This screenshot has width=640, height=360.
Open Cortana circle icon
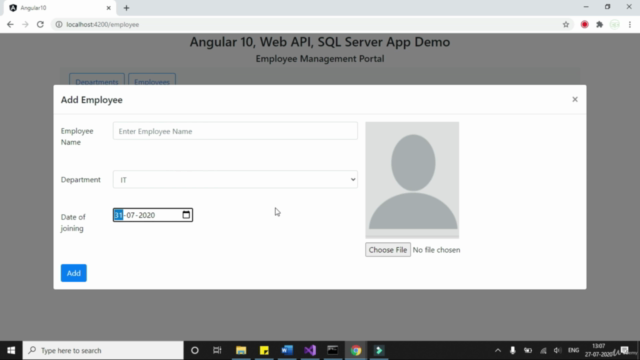pos(195,350)
